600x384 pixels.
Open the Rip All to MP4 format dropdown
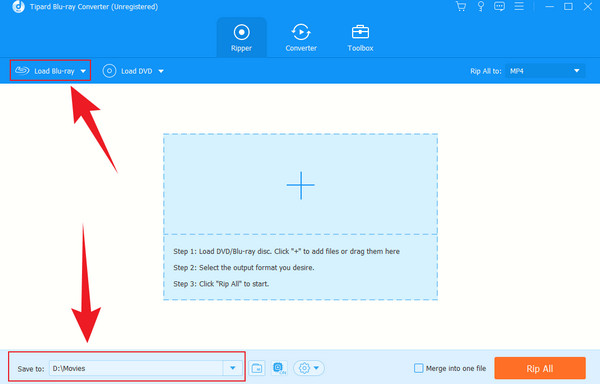point(545,71)
